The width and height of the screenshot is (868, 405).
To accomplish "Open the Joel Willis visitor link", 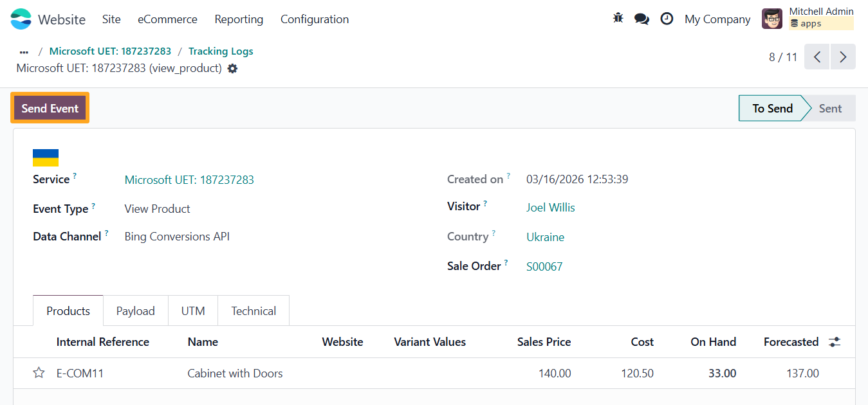I will coord(550,208).
